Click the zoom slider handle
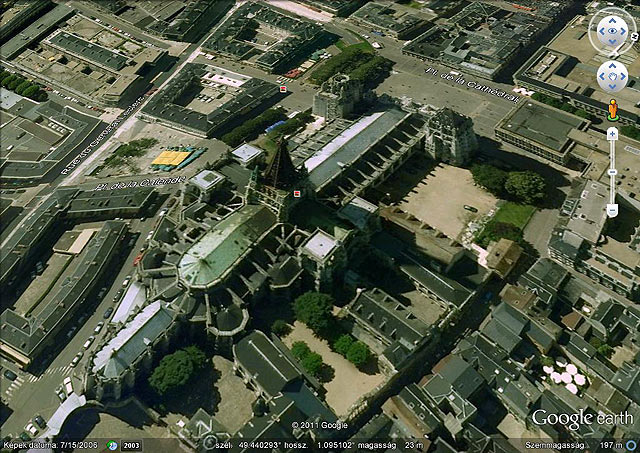This screenshot has width=640, height=453. [x=612, y=170]
